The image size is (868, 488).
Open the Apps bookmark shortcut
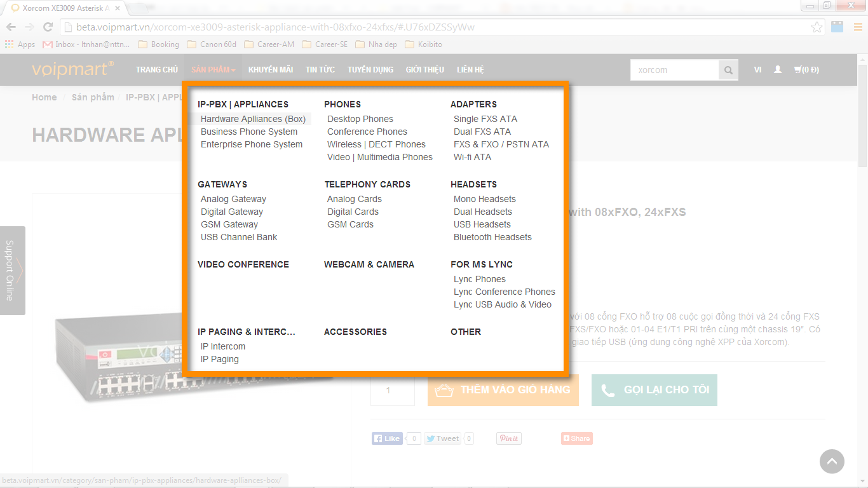[20, 44]
